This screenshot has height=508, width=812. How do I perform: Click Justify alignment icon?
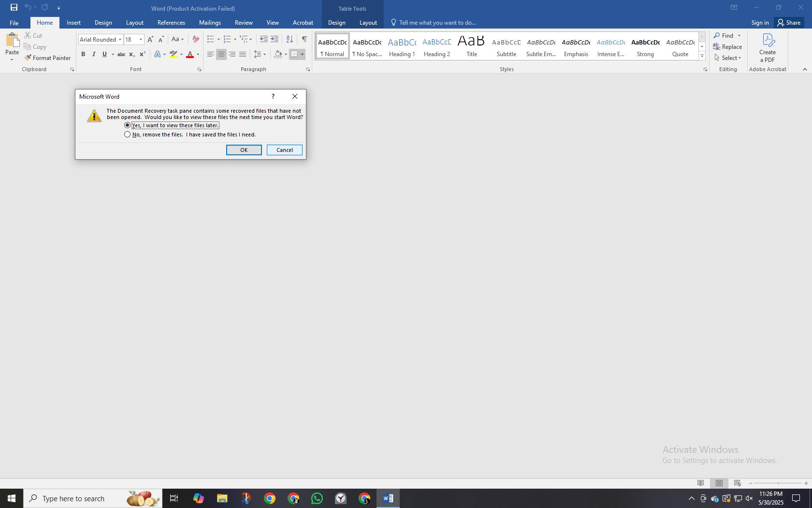[243, 54]
